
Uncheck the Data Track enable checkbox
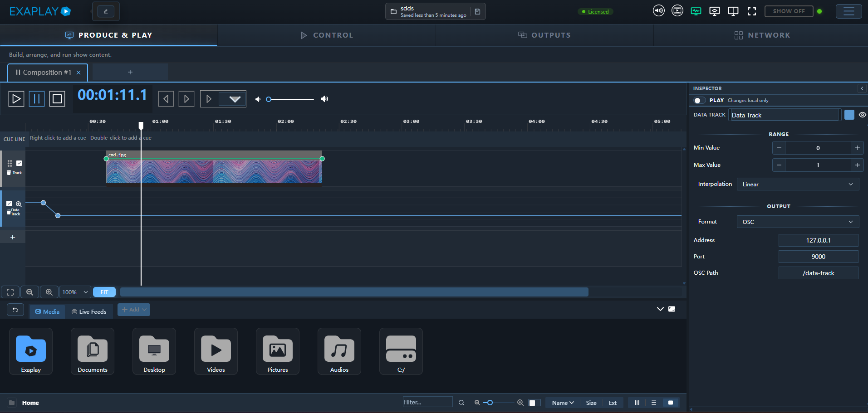9,204
